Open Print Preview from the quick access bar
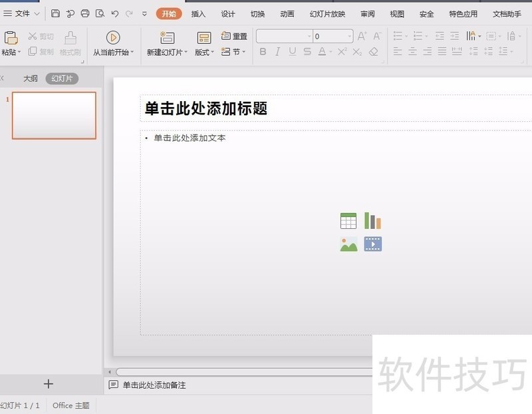This screenshot has width=532, height=414. 100,13
